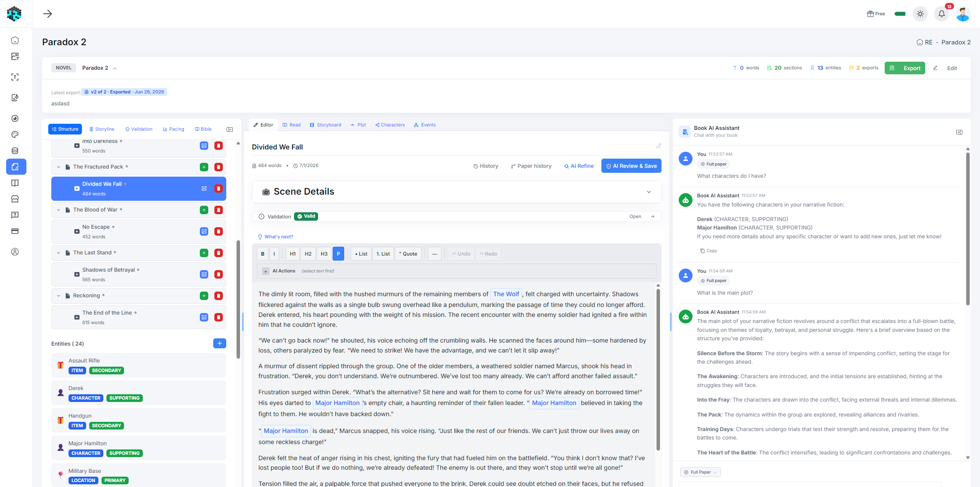Image resolution: width=980 pixels, height=487 pixels.
Task: Click the Export button
Action: [x=905, y=68]
